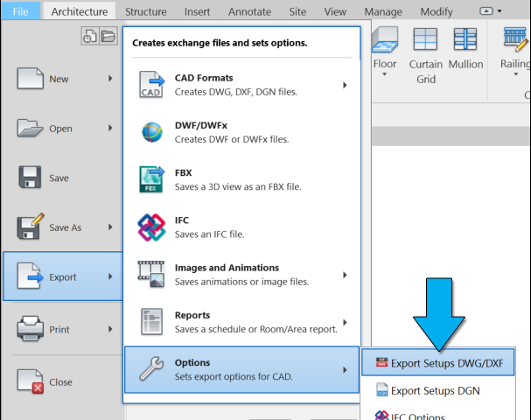Open the Manage ribbon tab

point(383,11)
